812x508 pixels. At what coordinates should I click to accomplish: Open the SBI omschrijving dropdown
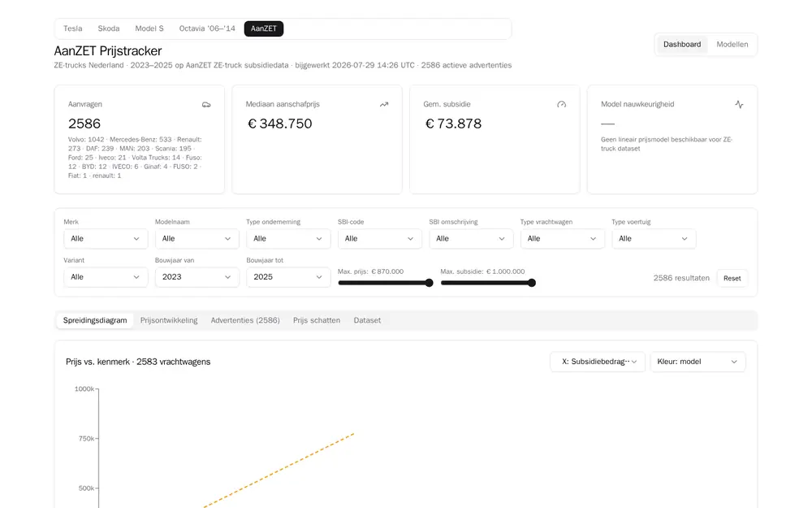click(471, 238)
